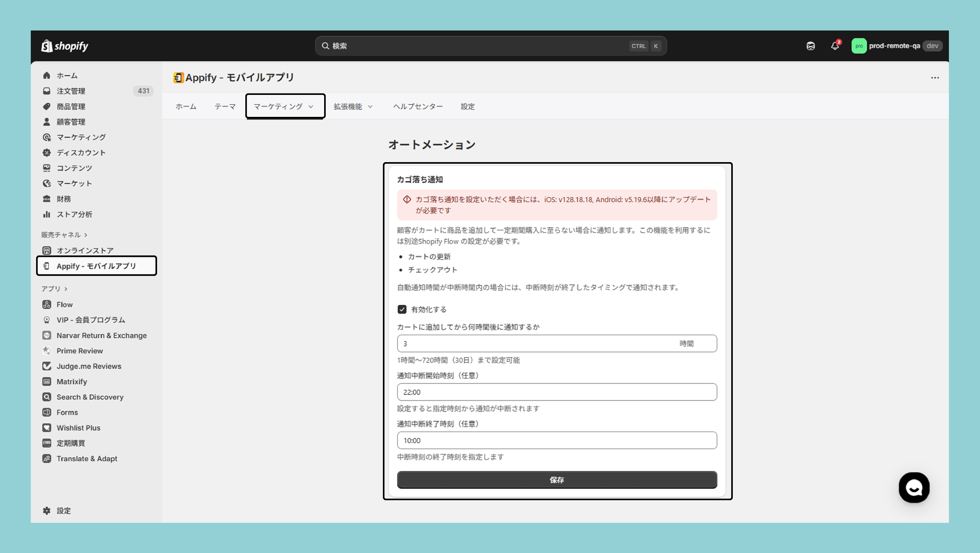Open the Sidekick assistant icon in top bar
The width and height of the screenshot is (980, 553).
point(810,46)
